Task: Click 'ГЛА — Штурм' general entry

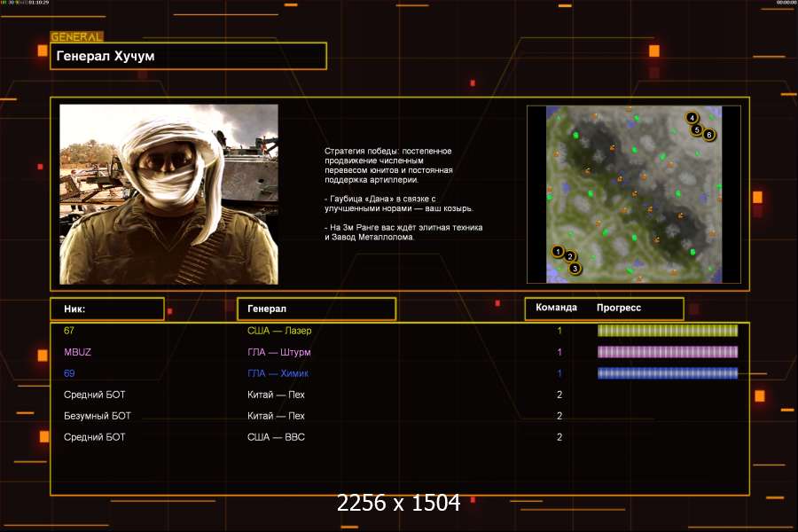Action: (279, 352)
